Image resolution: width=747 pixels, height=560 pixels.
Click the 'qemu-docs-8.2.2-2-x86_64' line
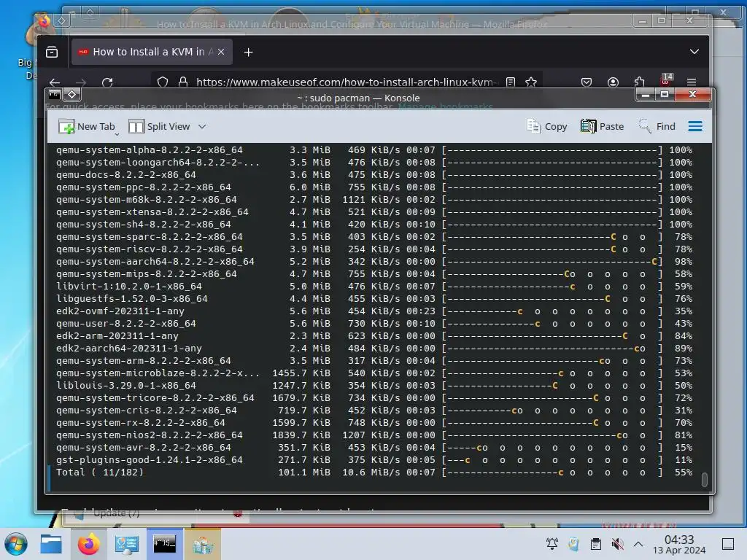[x=125, y=175]
